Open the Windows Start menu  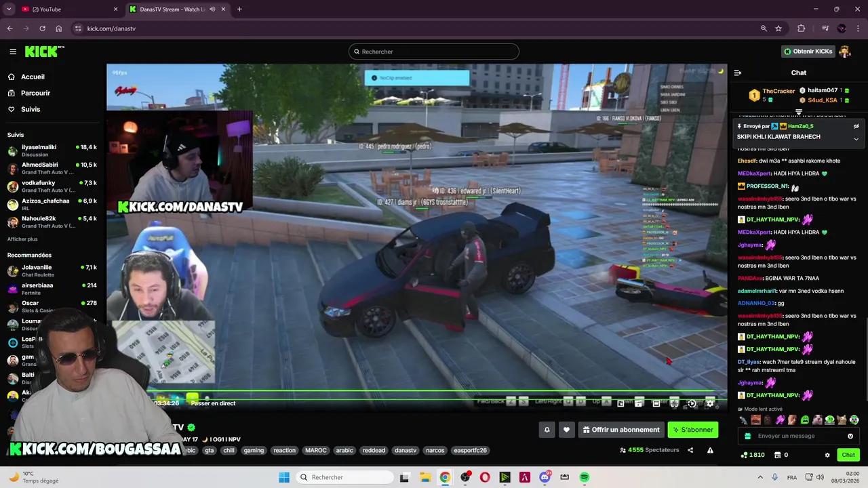[284, 477]
